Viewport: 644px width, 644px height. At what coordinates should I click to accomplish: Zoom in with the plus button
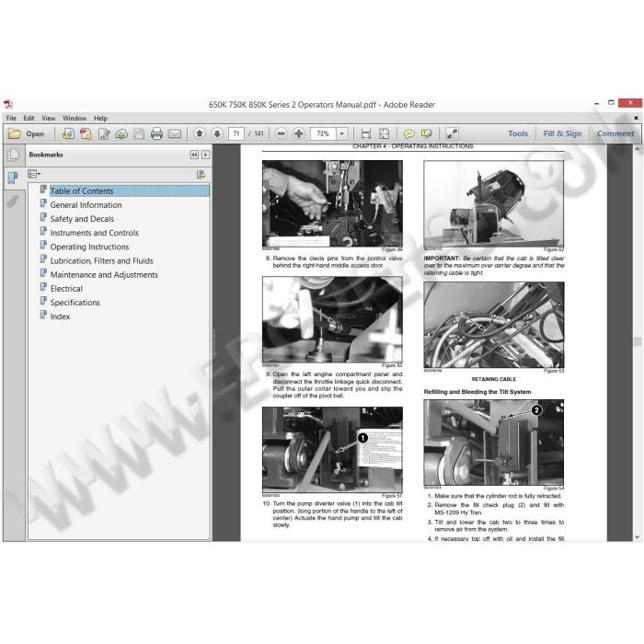(x=299, y=133)
